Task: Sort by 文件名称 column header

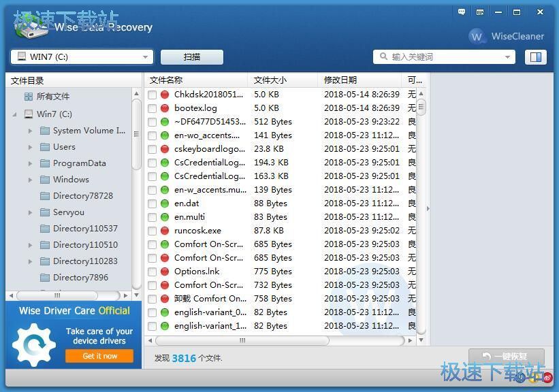Action: pyautogui.click(x=195, y=80)
